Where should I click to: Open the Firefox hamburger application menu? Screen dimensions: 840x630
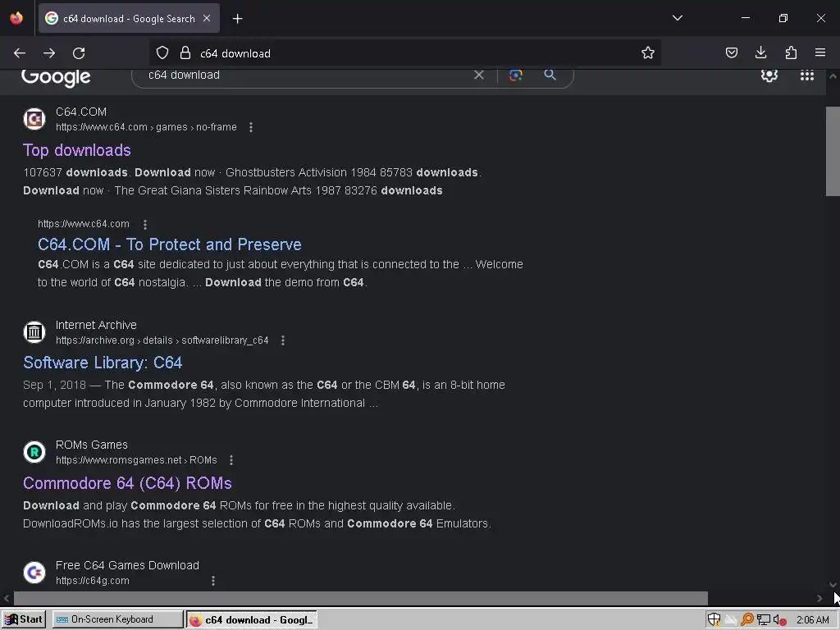820,52
